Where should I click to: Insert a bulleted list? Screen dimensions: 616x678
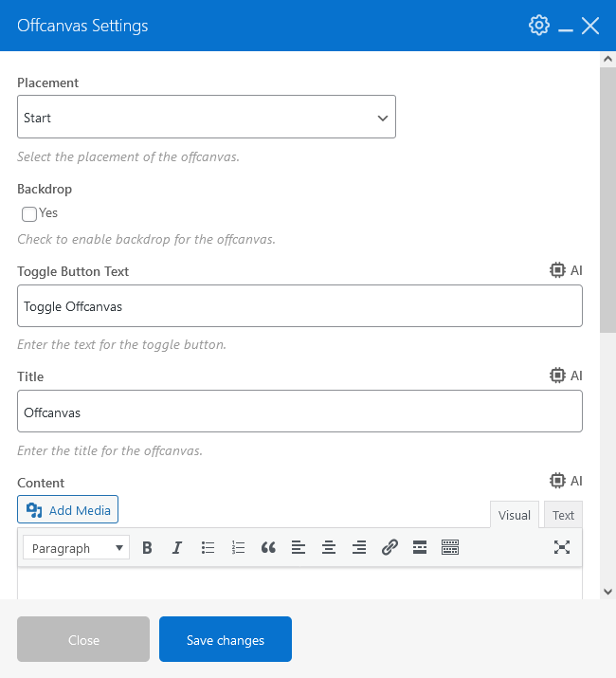coord(208,547)
